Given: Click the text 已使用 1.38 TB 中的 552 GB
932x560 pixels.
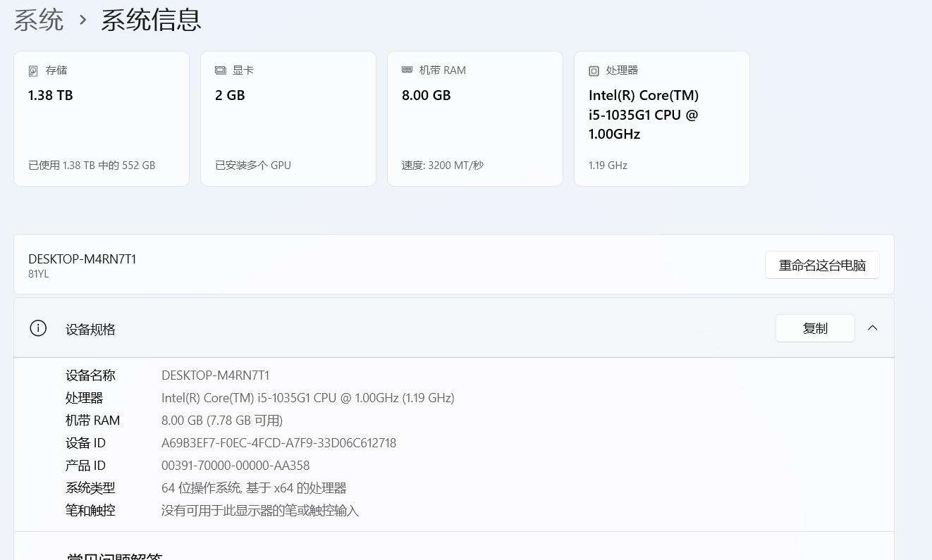Looking at the screenshot, I should click(x=92, y=166).
